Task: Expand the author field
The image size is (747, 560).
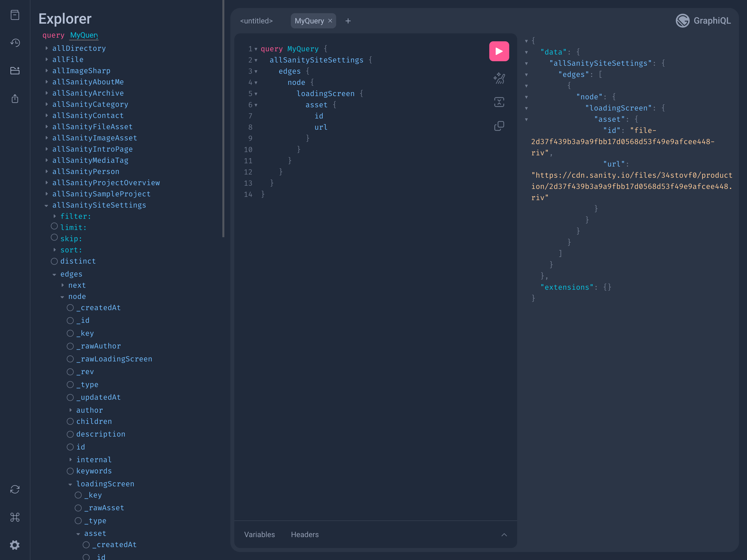Action: (x=70, y=410)
